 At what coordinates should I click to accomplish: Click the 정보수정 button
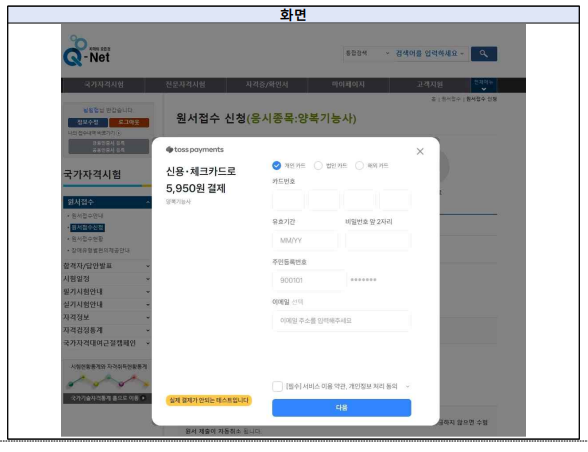(88, 123)
